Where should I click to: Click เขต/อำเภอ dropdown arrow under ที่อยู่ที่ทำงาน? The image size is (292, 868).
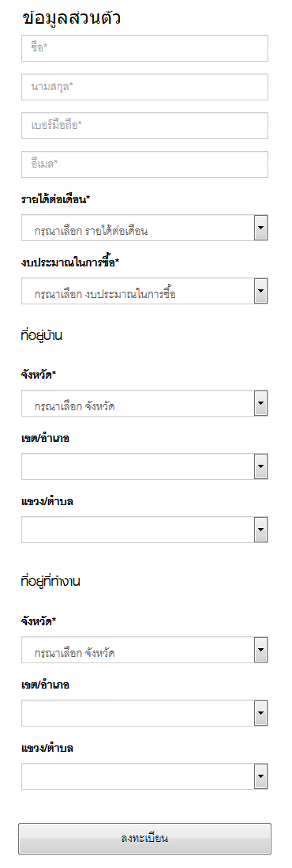(x=261, y=712)
